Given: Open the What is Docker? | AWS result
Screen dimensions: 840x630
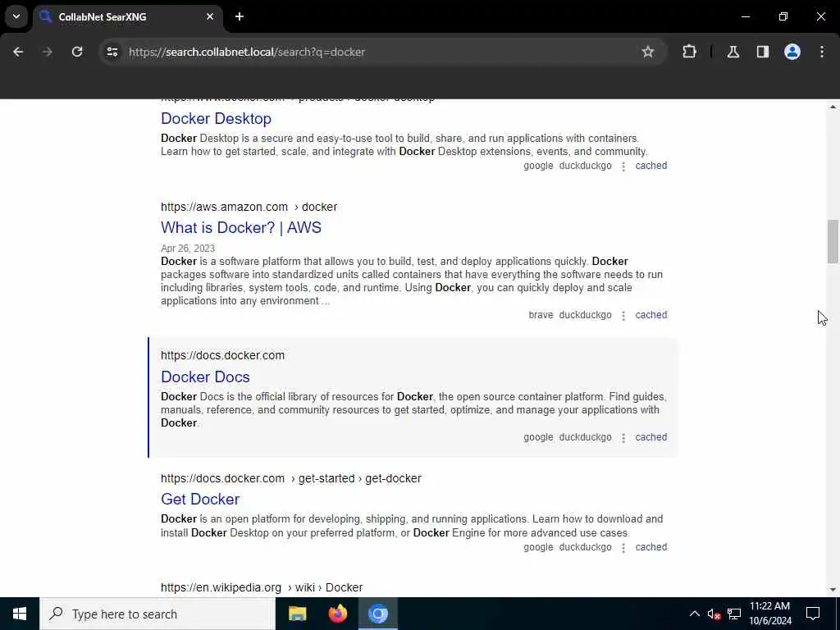Looking at the screenshot, I should pyautogui.click(x=241, y=228).
